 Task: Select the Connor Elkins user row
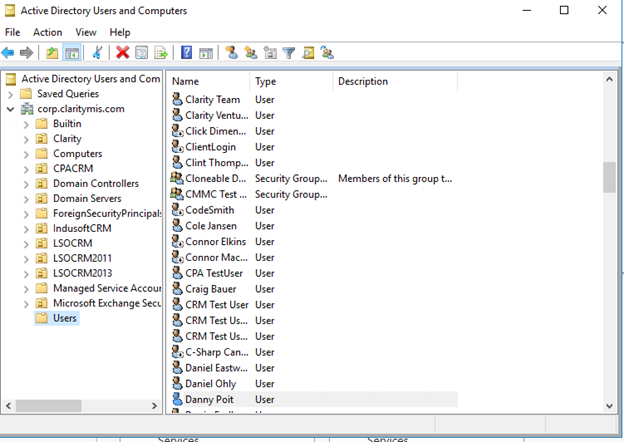pyautogui.click(x=314, y=241)
